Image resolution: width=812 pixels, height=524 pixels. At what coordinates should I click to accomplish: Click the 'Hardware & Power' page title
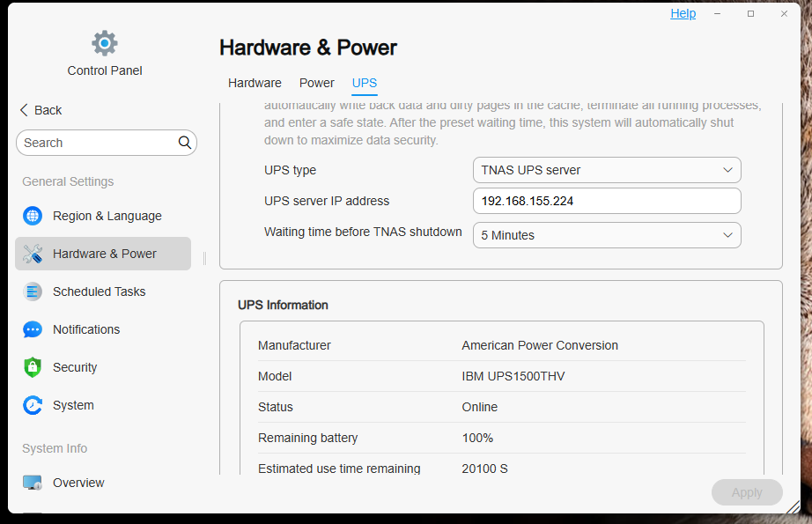coord(308,48)
